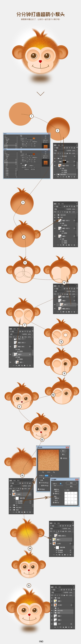Click 复位 in the 径向模糊 dialog

pos(71,487)
